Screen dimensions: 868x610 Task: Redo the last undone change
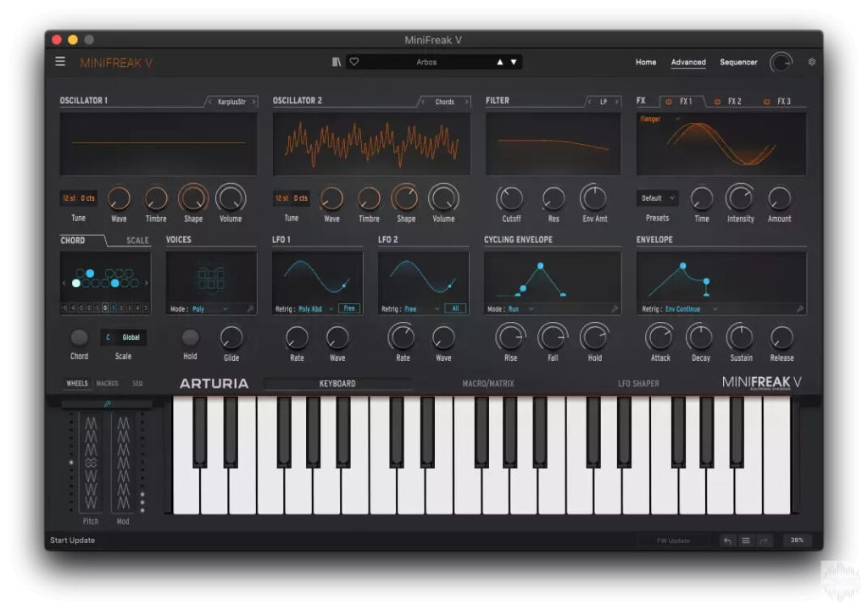[764, 541]
